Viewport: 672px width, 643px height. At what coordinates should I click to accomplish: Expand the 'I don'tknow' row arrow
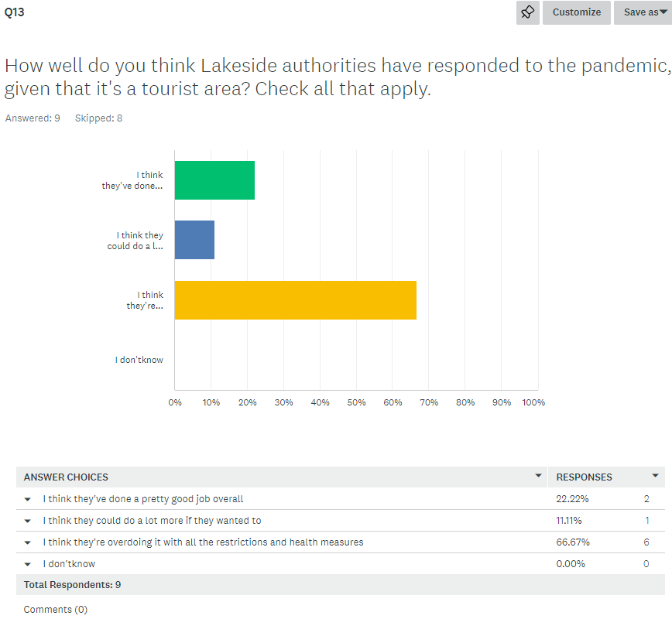pos(28,564)
